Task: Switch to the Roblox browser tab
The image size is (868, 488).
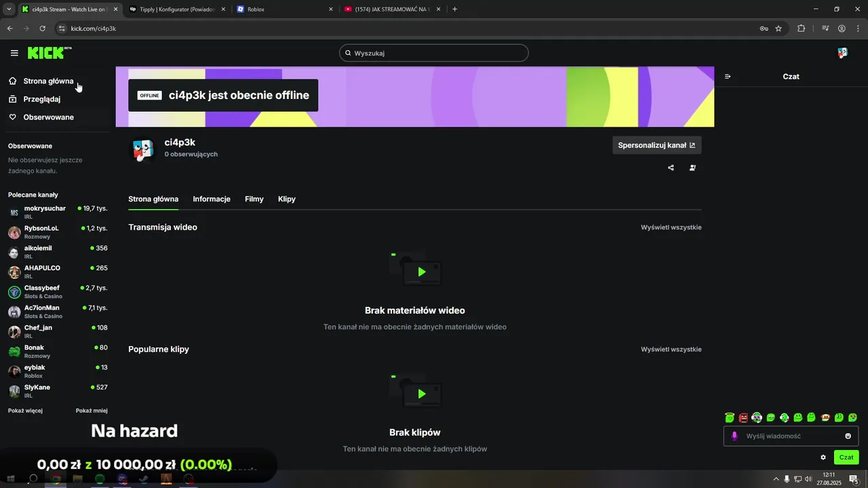Action: click(285, 9)
